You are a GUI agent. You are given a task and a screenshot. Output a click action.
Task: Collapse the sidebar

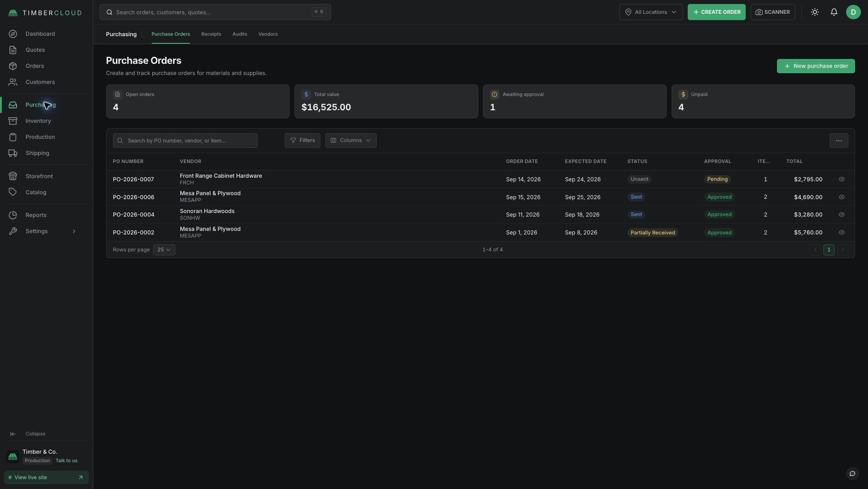(28, 434)
